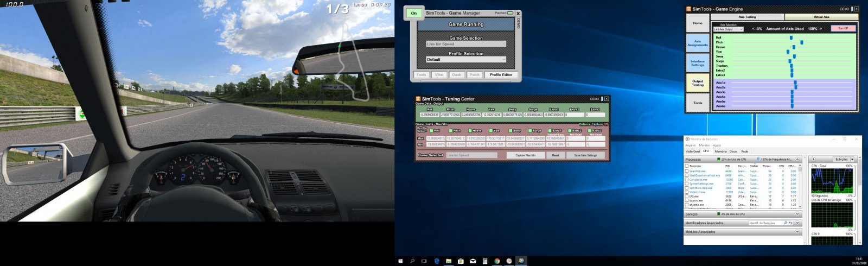Viewport: 868px width, 266px height.
Task: Click the Vibe button in Game Manager
Action: pos(439,75)
